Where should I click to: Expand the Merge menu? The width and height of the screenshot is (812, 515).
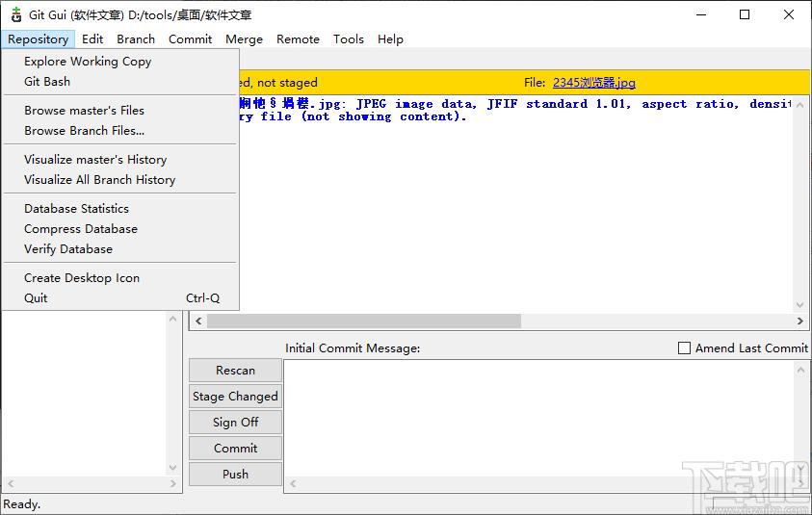(x=244, y=39)
